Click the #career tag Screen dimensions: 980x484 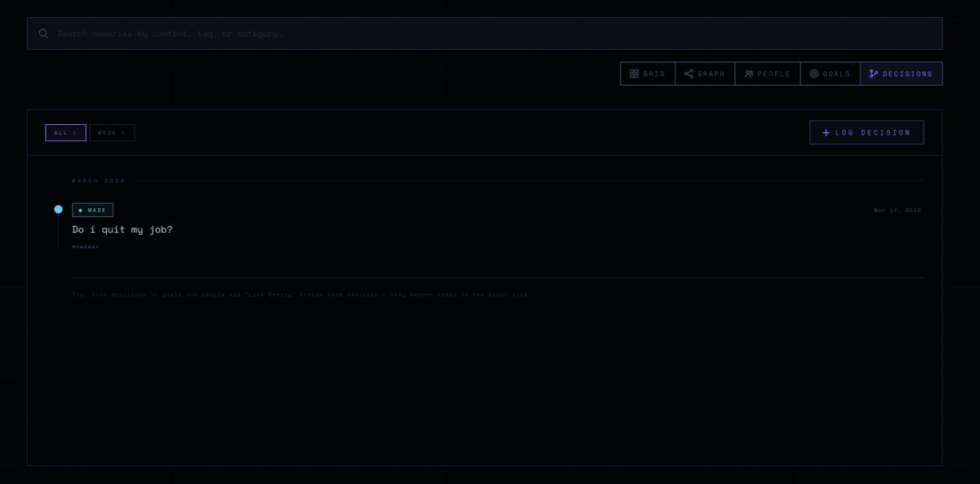[86, 246]
